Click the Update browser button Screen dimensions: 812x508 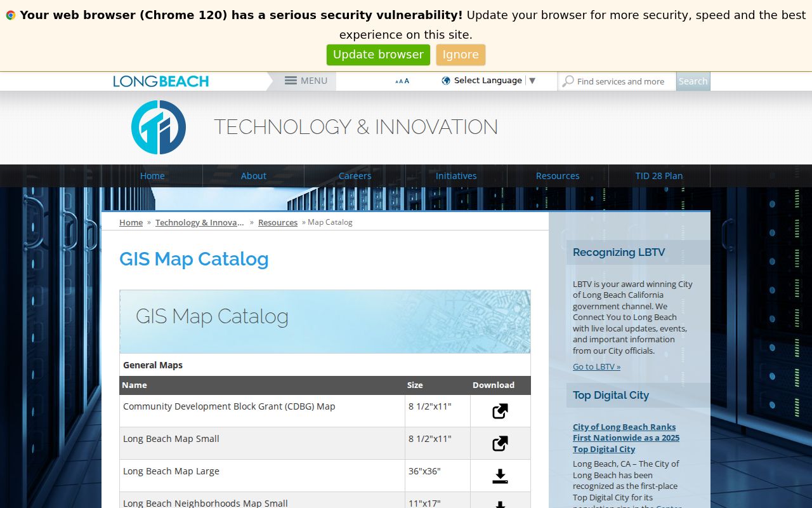point(378,55)
